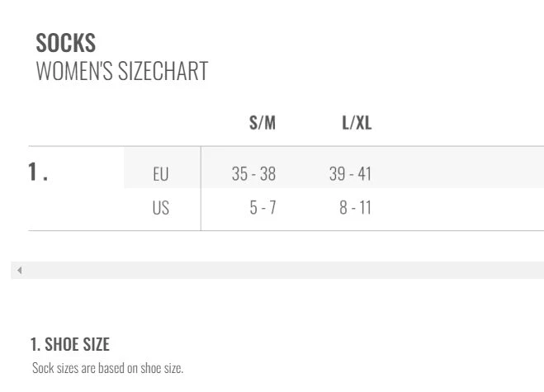
Task: Click the empty cell left of US label
Action: pyautogui.click(x=76, y=208)
